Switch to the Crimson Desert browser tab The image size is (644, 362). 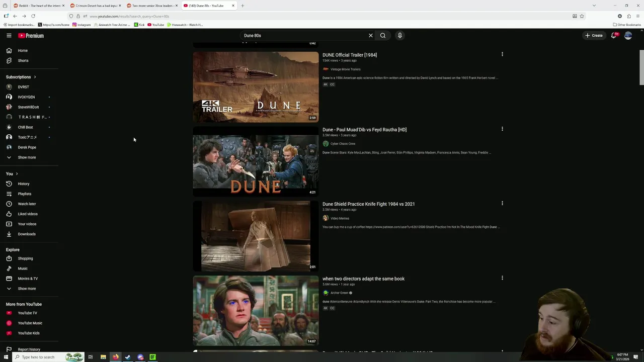pyautogui.click(x=95, y=6)
